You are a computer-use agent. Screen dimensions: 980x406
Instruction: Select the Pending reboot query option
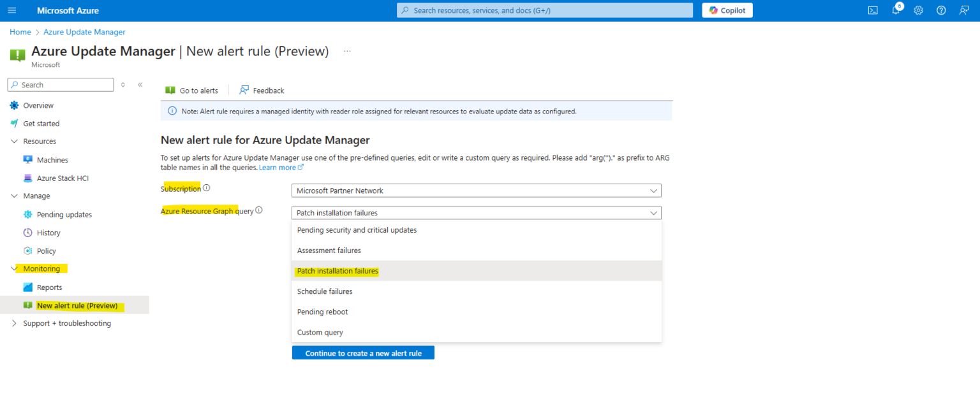[x=323, y=312]
